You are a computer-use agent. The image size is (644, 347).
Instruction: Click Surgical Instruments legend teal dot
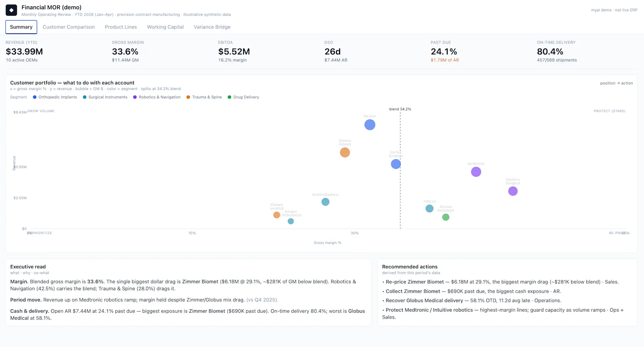click(85, 97)
